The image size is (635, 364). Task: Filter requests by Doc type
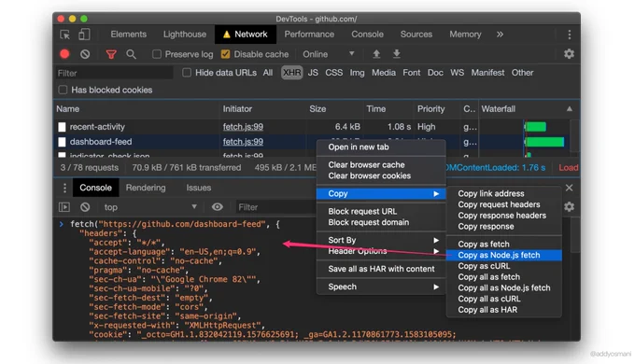coord(435,73)
